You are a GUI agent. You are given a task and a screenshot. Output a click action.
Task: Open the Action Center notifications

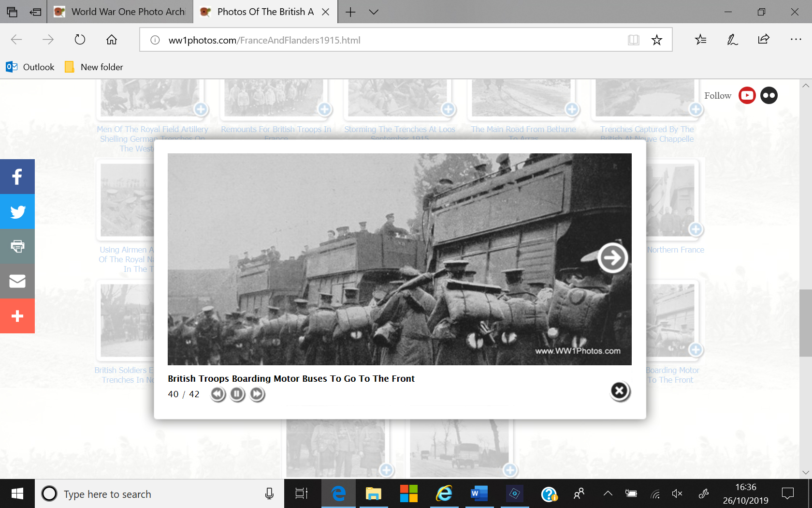coord(788,494)
